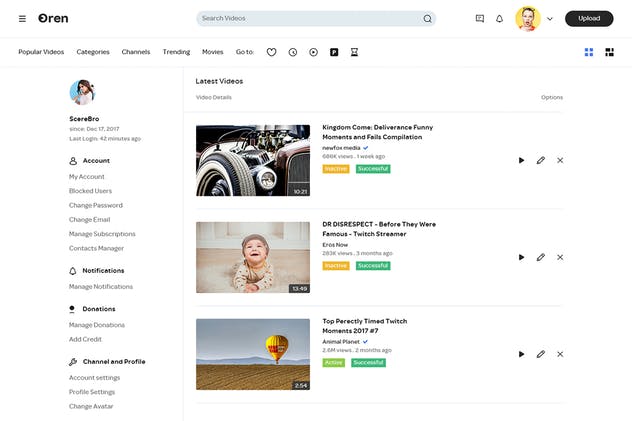Open Change Avatar link
The height and width of the screenshot is (421, 632).
tap(91, 406)
